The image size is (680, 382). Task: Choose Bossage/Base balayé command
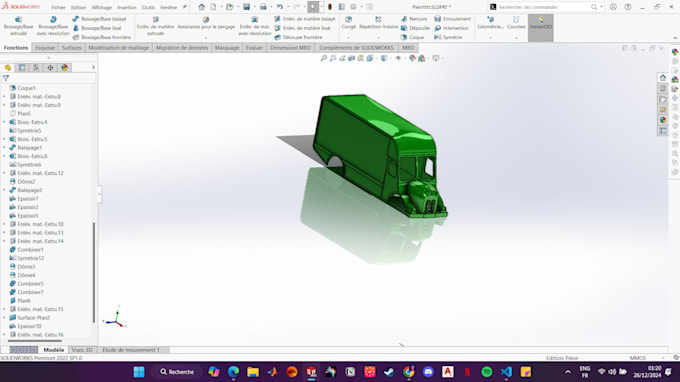(100, 19)
